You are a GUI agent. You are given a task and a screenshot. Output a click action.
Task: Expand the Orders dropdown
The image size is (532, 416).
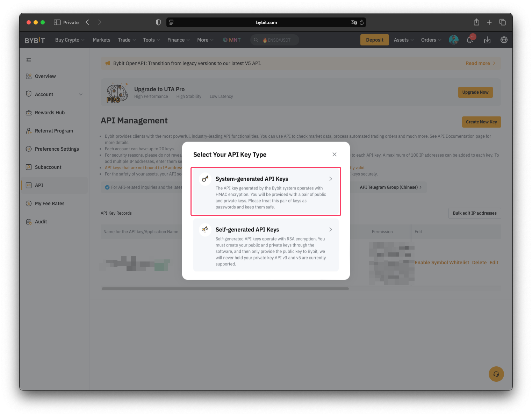tap(431, 40)
